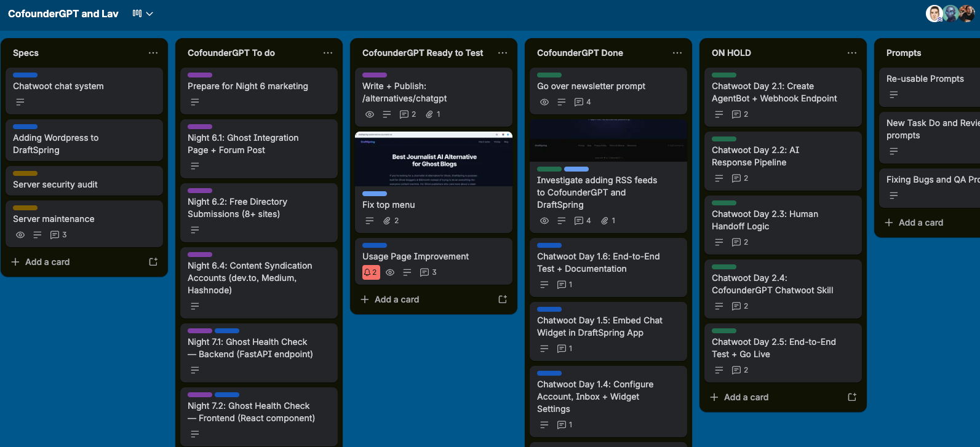Viewport: 980px width, 447px height.
Task: Open Night 7.1: Ghost Health Check Backend card
Action: pos(259,353)
